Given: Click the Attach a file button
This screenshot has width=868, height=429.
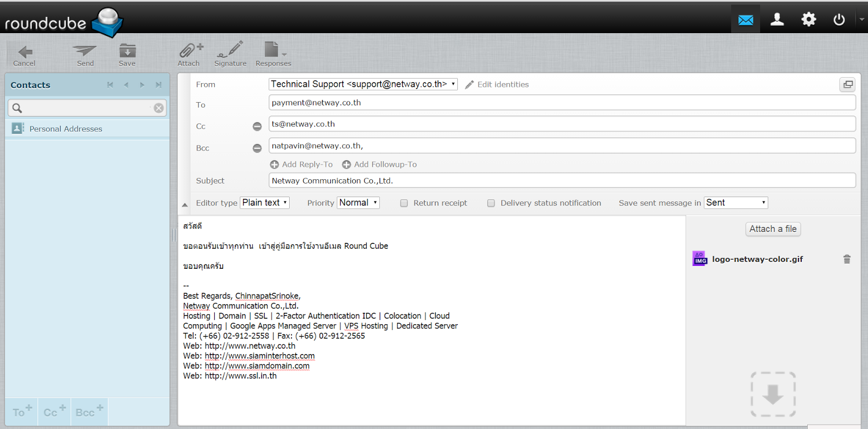Looking at the screenshot, I should (x=773, y=229).
